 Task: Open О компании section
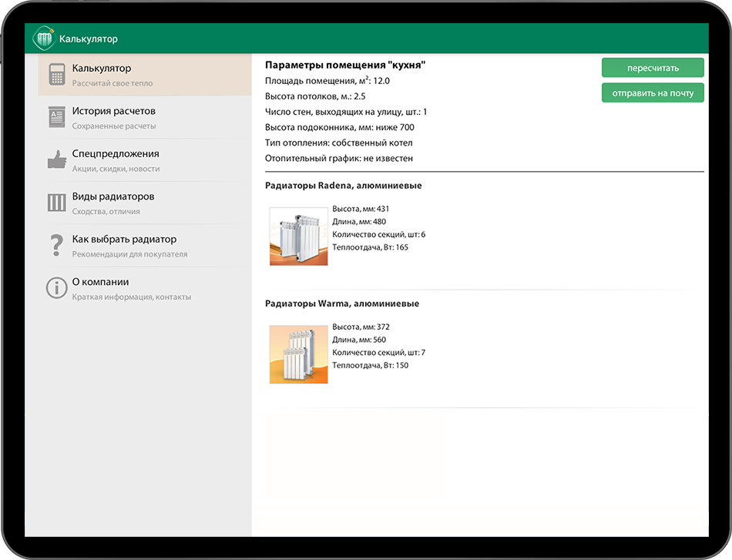pos(145,288)
